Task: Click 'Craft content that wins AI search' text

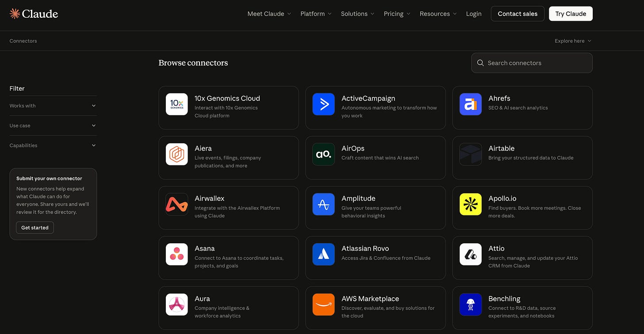Action: click(380, 158)
